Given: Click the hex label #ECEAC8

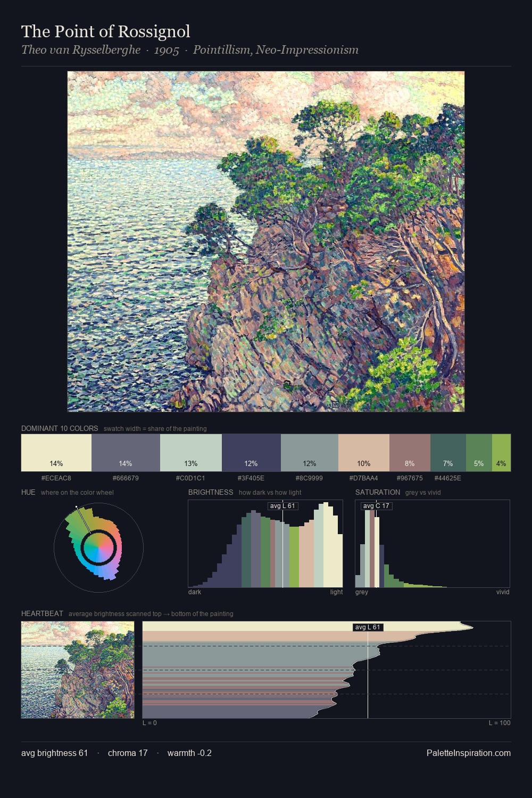Looking at the screenshot, I should (56, 478).
